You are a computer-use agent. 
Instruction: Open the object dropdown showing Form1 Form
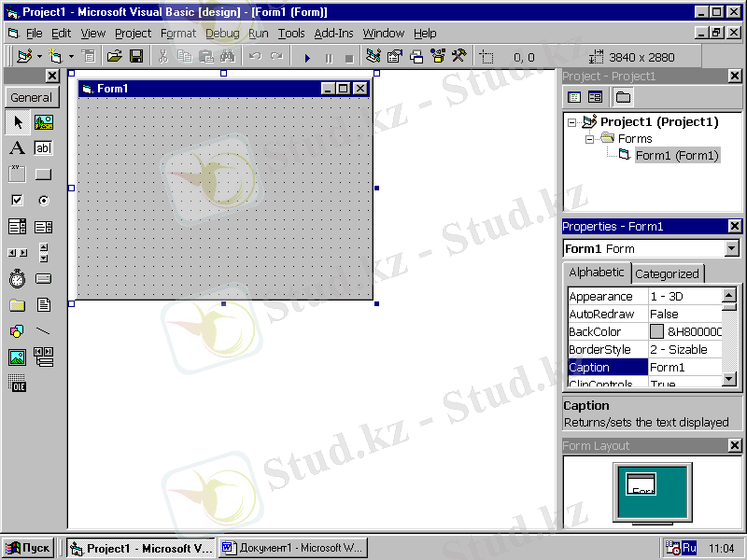(731, 249)
